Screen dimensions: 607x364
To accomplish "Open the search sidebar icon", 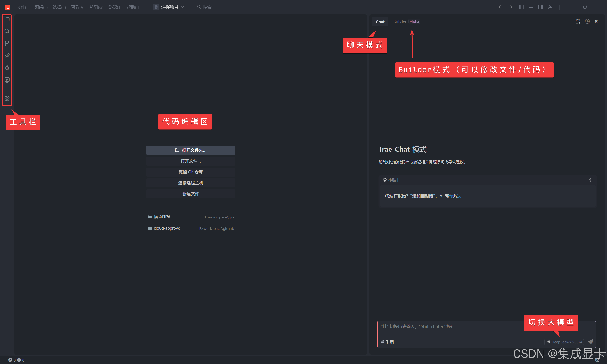I will coord(7,31).
